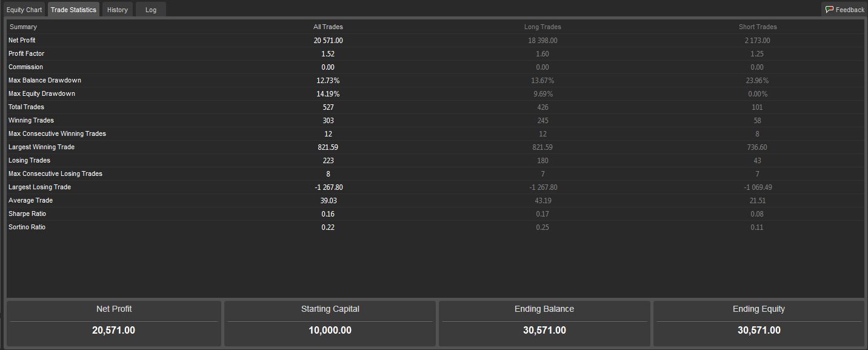
Task: Open the History tab
Action: coord(118,10)
